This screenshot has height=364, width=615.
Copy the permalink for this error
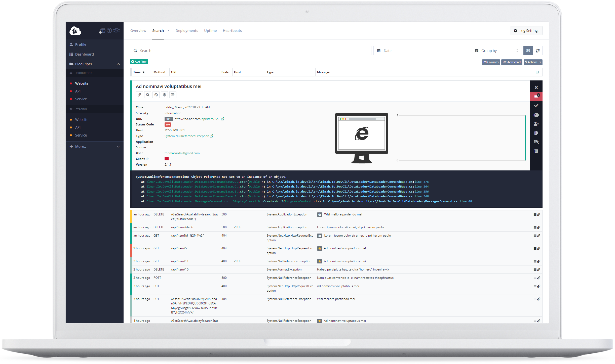(139, 95)
